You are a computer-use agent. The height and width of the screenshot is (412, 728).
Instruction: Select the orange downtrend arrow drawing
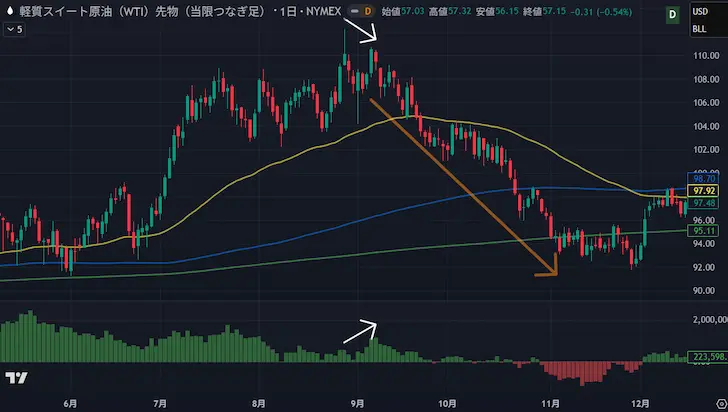pos(462,186)
